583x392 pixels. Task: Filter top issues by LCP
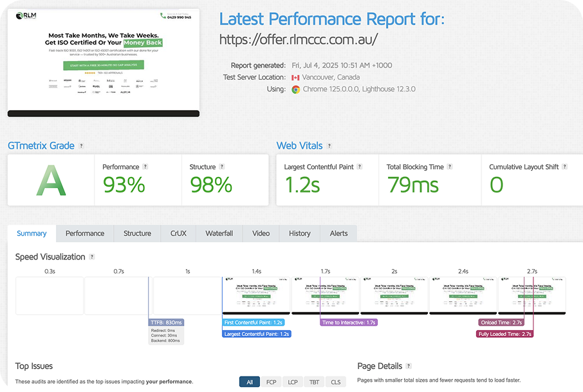click(x=293, y=382)
